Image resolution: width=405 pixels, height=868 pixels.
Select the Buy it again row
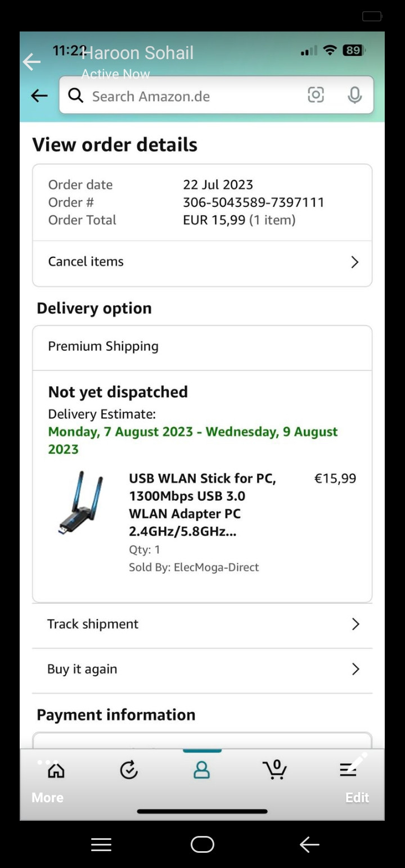point(202,670)
